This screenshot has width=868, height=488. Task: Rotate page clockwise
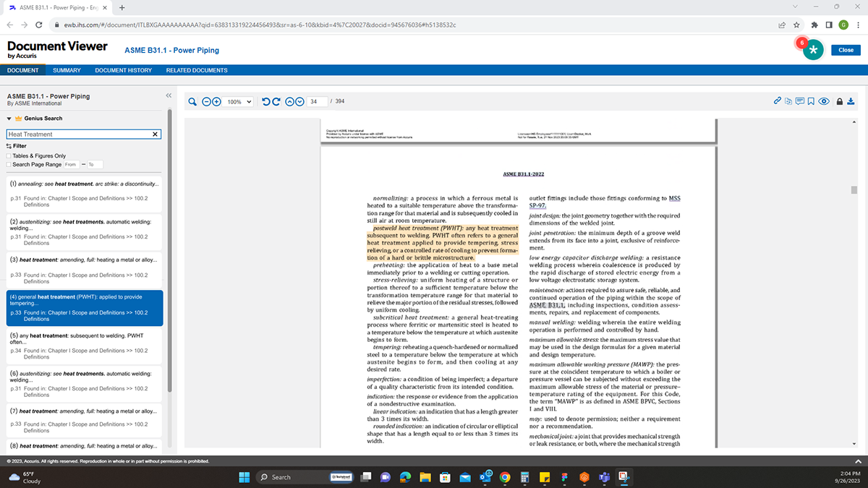tap(276, 102)
